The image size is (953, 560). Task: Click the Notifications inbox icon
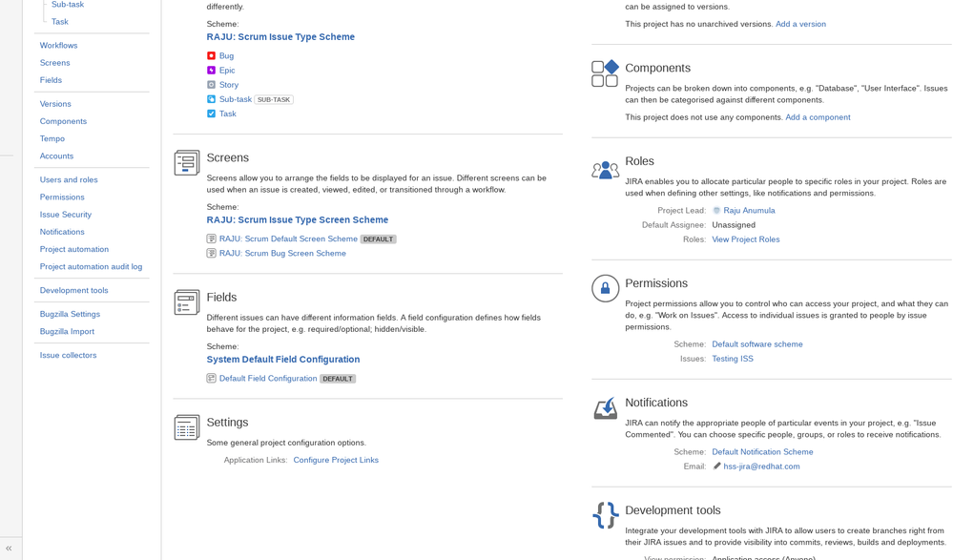coord(605,408)
